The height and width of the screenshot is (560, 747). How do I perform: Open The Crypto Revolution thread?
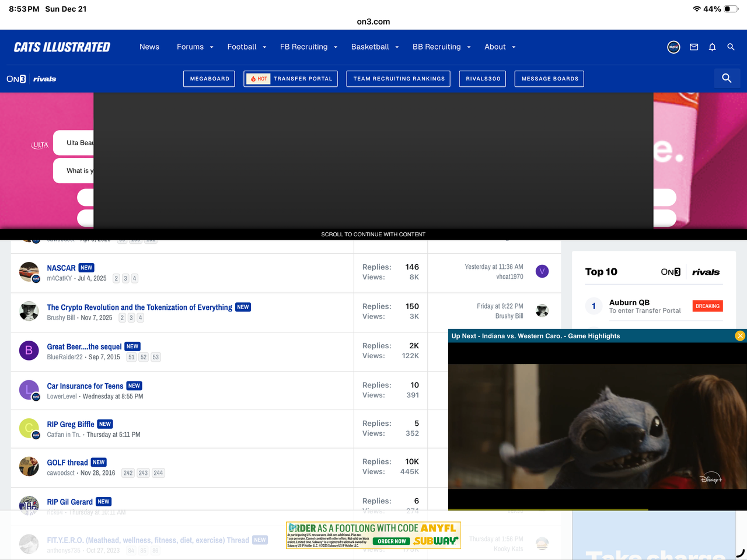coord(139,307)
